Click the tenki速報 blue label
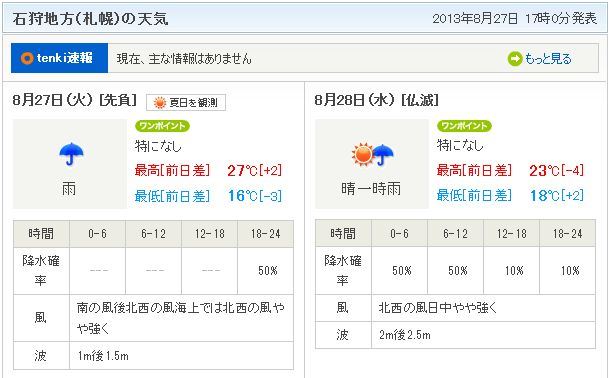Viewport: 612px width, 378px height. tap(59, 58)
